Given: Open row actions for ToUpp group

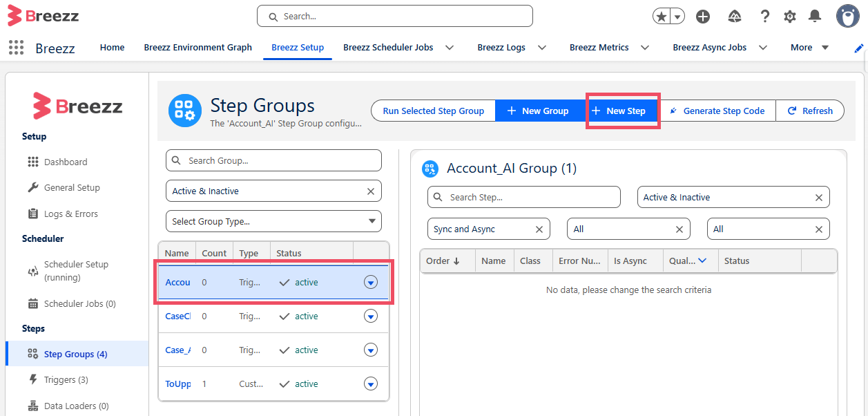Looking at the screenshot, I should click(x=371, y=384).
